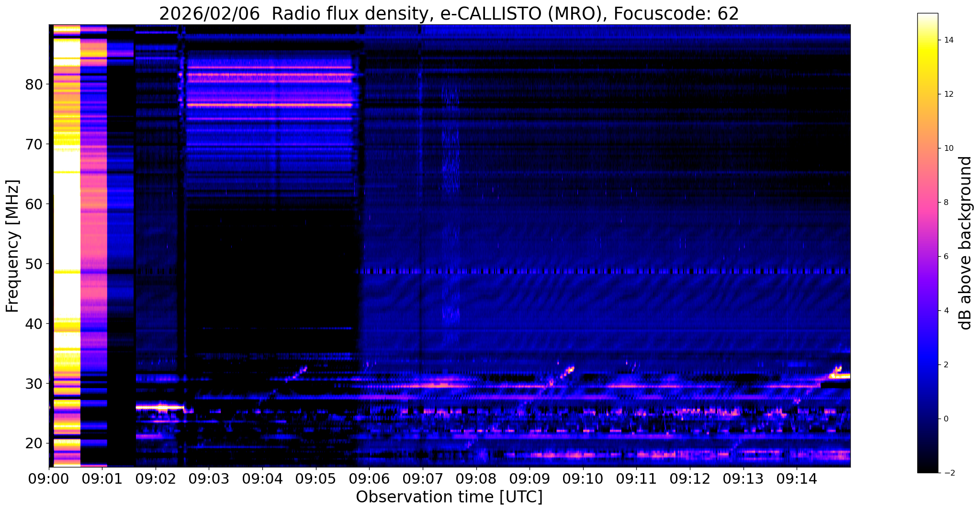Click the 2 dB colorbar tick label

click(x=945, y=365)
